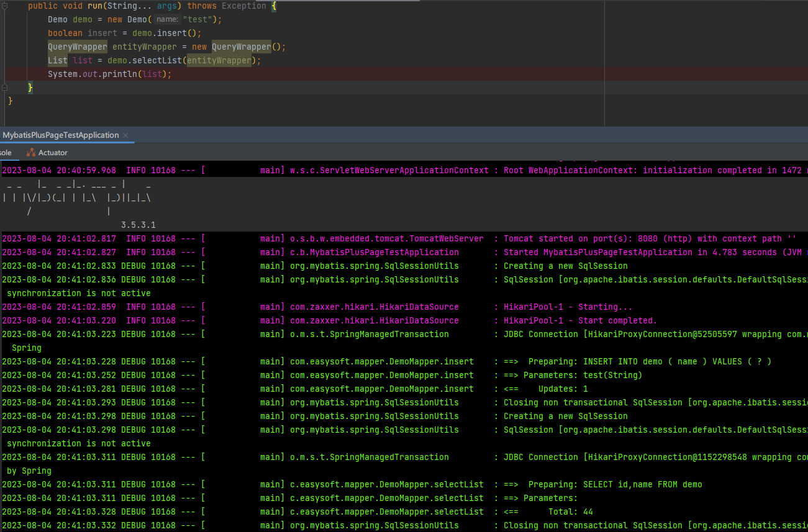808x532 pixels.
Task: Close the MybatisPlusPageTestApplication run tab
Action: pyautogui.click(x=125, y=135)
